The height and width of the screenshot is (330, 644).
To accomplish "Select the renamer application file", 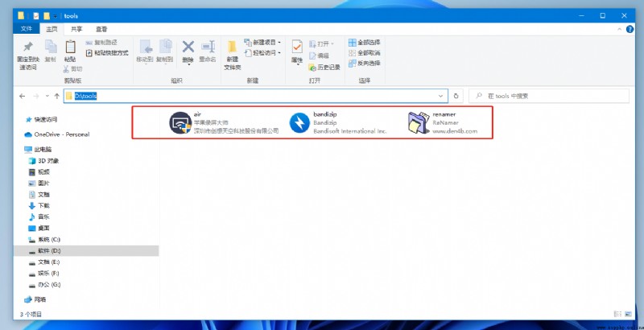I will (443, 122).
